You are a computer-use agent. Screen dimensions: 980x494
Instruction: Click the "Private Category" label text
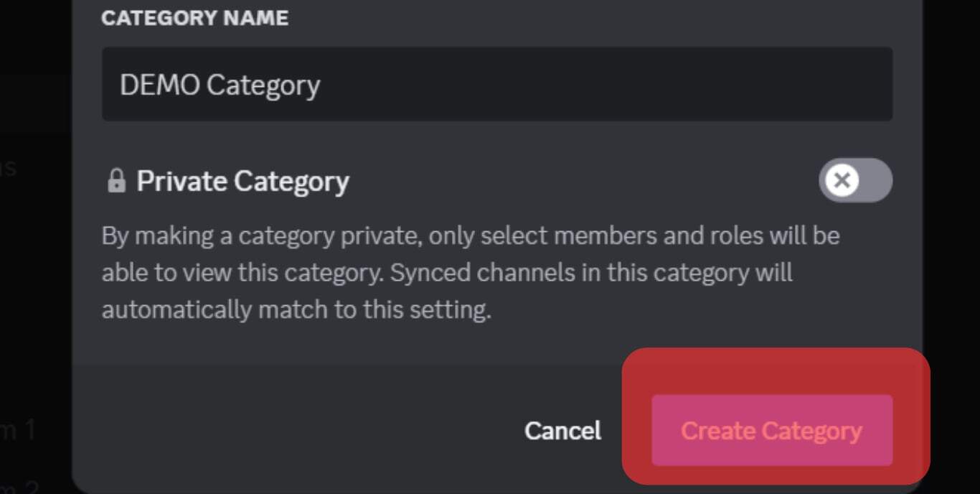pyautogui.click(x=242, y=181)
